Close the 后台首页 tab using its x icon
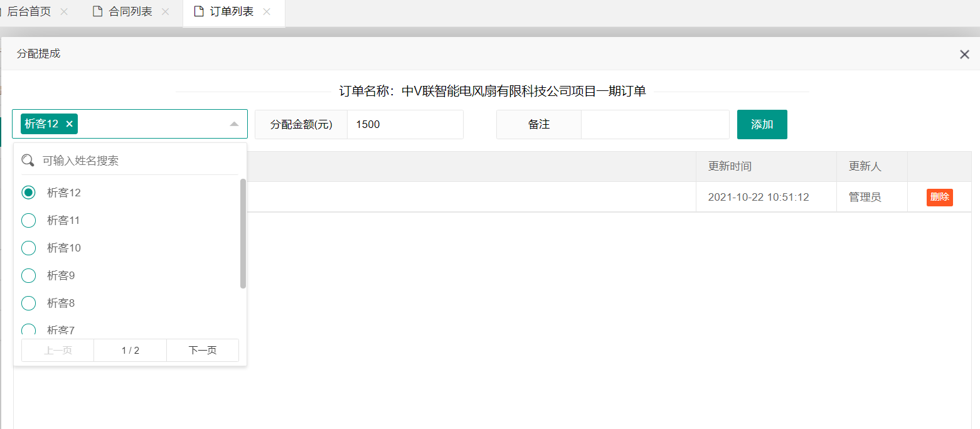The width and height of the screenshot is (980, 429). pyautogui.click(x=63, y=12)
